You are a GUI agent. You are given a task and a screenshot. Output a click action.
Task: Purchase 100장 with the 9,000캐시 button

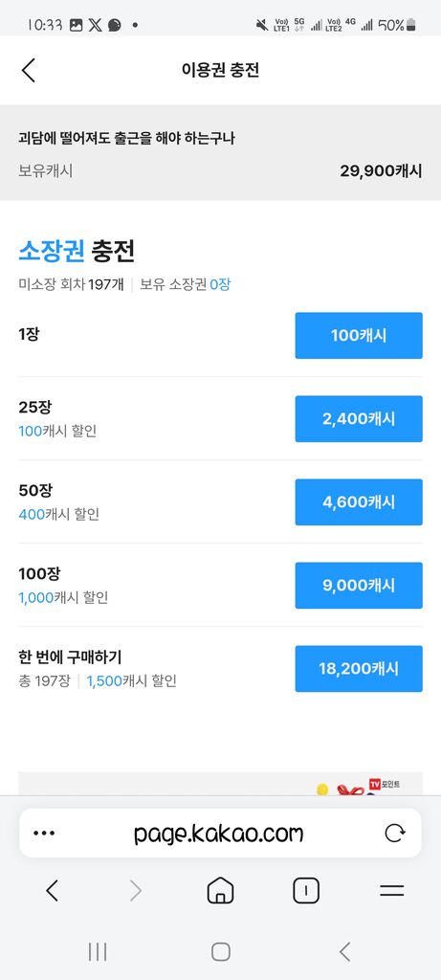pyautogui.click(x=359, y=585)
